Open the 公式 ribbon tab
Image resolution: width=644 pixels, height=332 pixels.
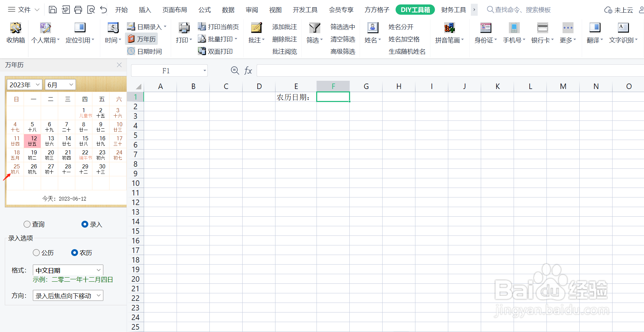[205, 10]
